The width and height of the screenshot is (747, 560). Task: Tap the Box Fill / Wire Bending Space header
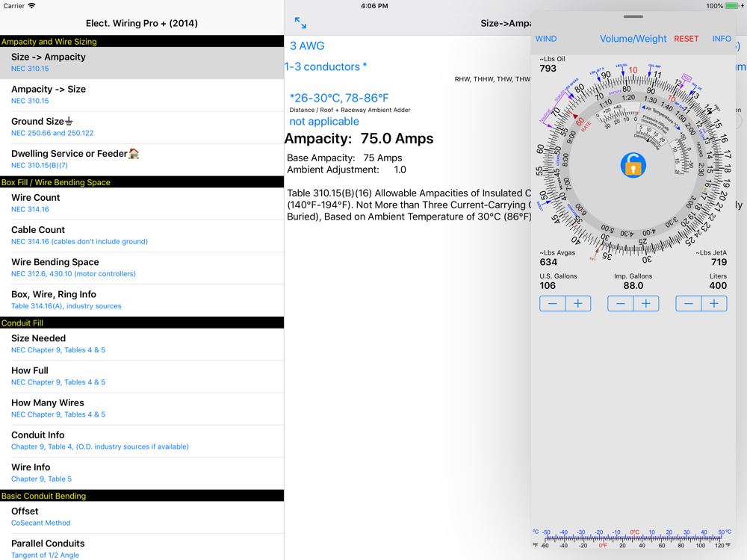142,182
